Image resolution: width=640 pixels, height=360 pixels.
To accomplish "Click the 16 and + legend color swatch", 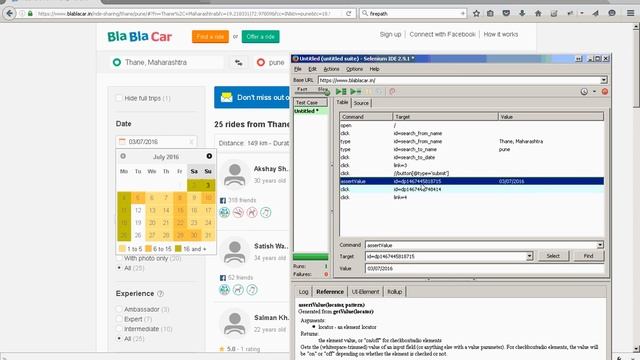I will point(178,249).
